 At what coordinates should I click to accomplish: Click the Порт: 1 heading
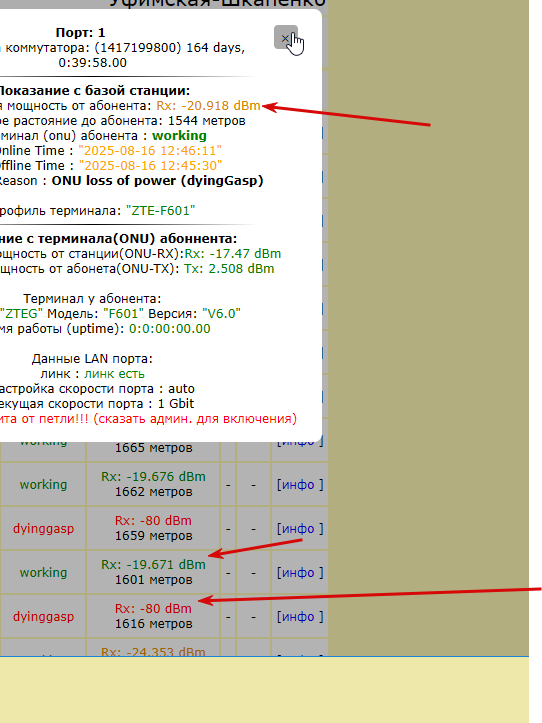[80, 33]
